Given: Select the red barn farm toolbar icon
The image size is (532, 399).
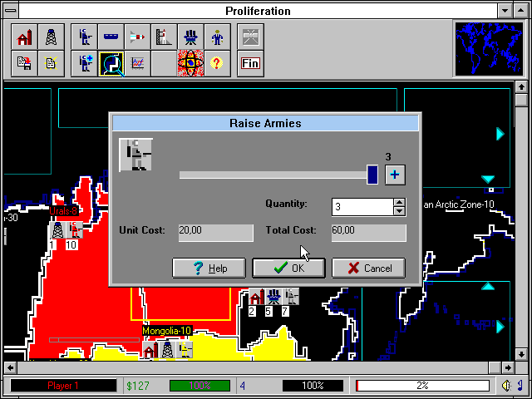Looking at the screenshot, I should click(x=24, y=37).
